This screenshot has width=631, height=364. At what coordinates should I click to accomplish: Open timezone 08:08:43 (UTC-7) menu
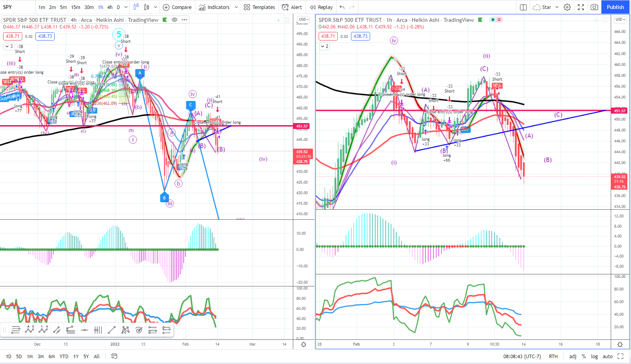(522, 356)
